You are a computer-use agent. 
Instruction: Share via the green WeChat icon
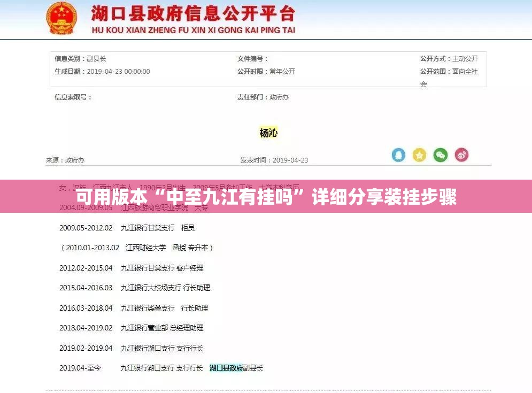click(x=441, y=155)
